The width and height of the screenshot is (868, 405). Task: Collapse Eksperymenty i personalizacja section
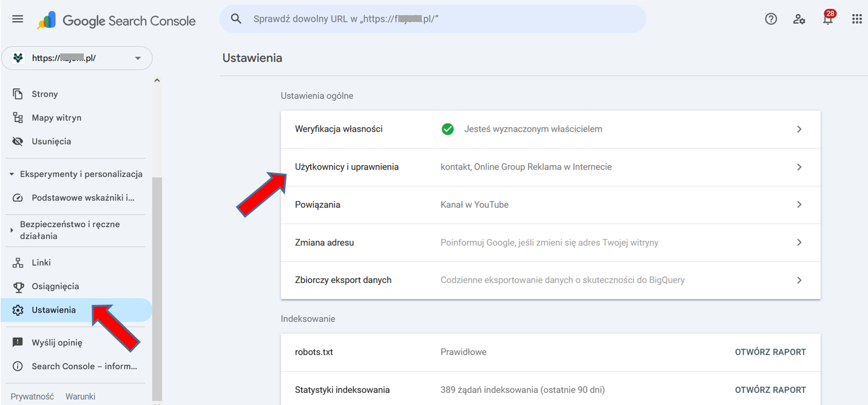[x=12, y=174]
